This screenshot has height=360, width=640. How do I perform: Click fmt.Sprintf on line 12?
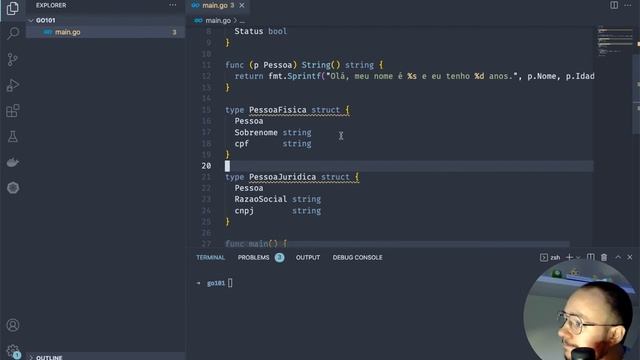[x=294, y=76]
